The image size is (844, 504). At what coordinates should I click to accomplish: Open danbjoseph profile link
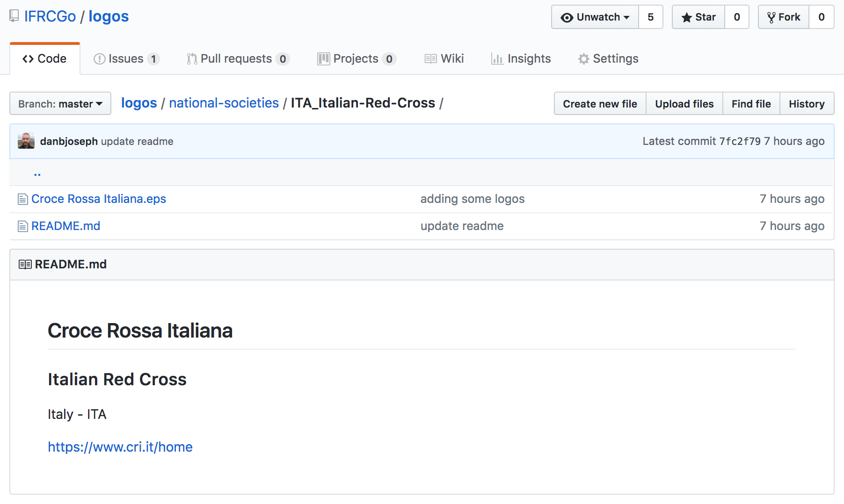pos(69,141)
